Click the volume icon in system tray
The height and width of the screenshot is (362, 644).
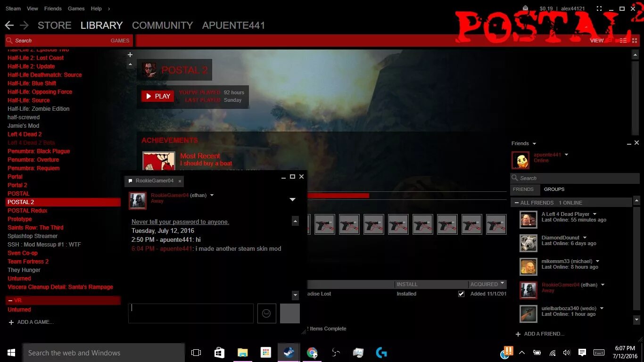click(567, 353)
